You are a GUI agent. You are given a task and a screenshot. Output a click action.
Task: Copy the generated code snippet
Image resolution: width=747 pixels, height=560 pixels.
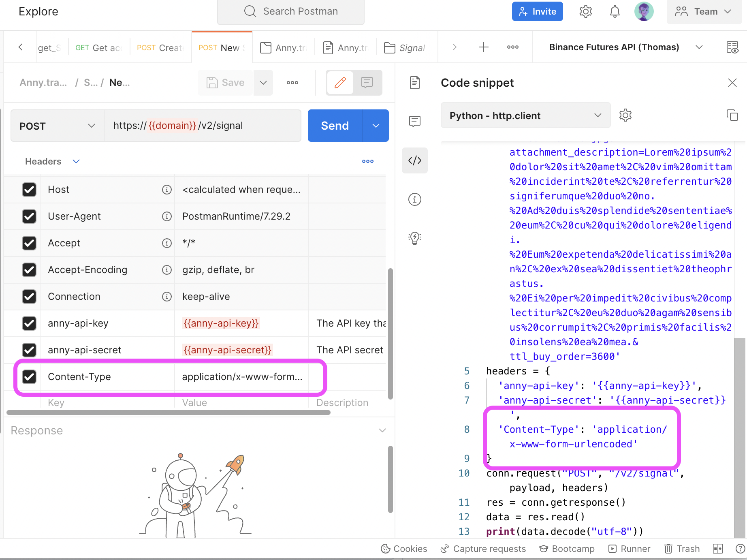[x=732, y=115]
